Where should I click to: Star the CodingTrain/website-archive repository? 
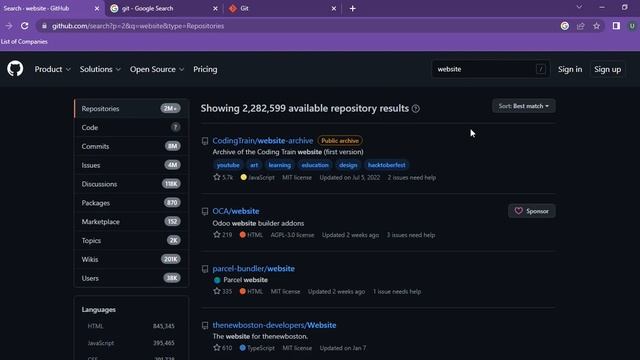click(x=217, y=177)
